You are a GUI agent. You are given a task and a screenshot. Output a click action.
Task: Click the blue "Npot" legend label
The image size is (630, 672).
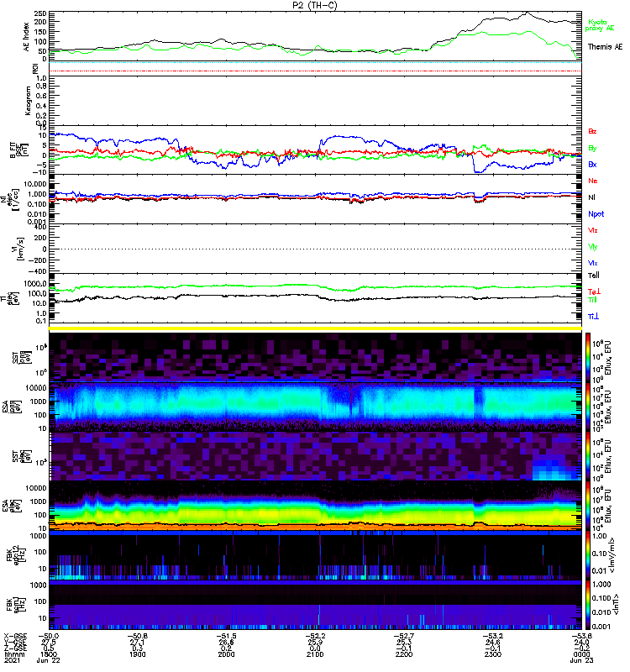596,214
